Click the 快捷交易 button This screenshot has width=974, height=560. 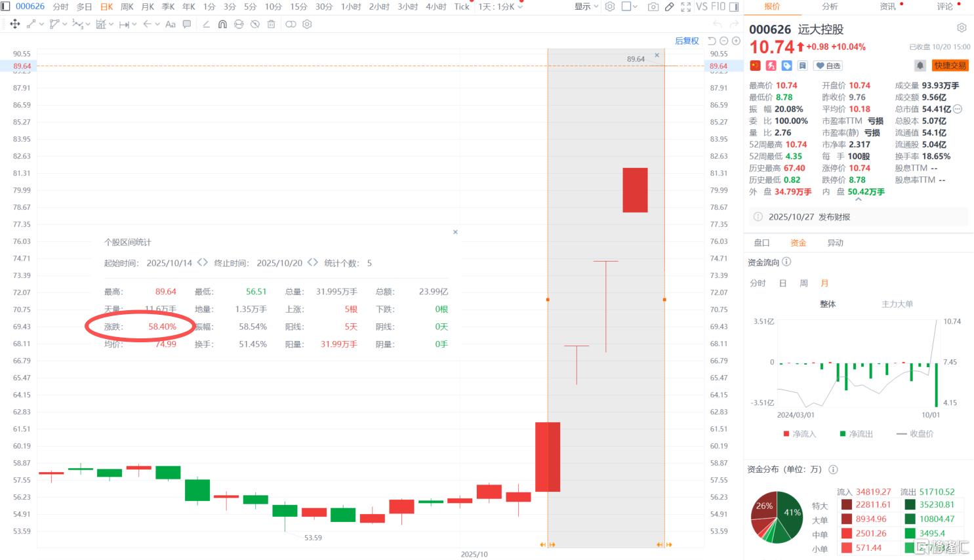click(950, 66)
